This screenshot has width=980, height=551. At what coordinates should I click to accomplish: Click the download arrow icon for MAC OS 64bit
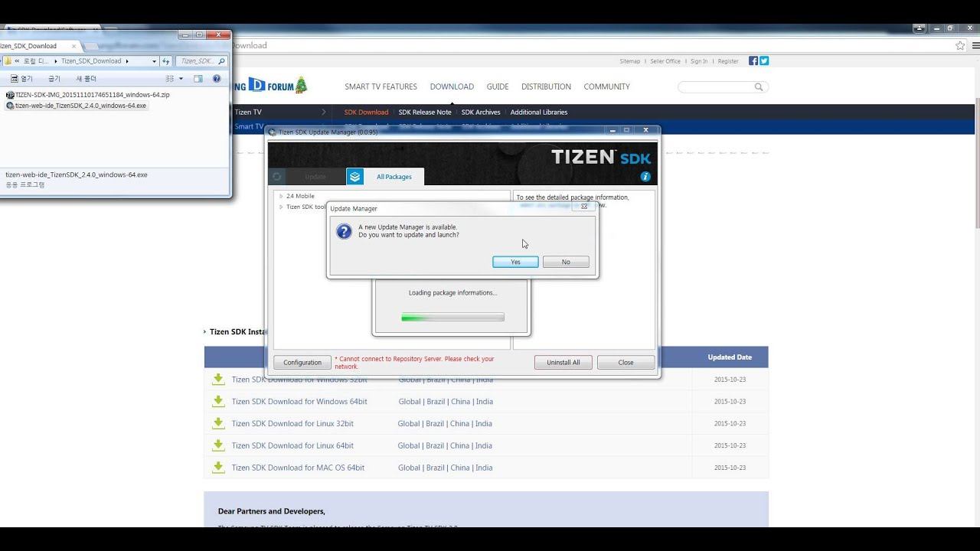pos(218,468)
